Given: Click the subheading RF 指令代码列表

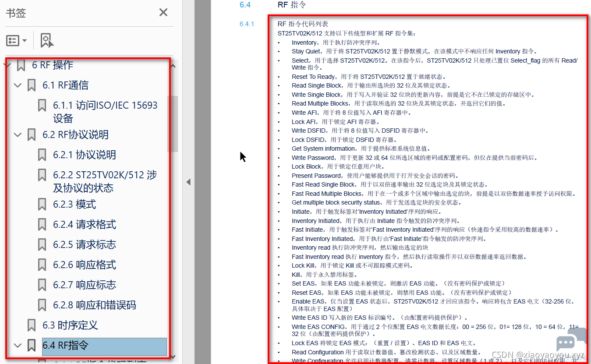Looking at the screenshot, I should point(303,24).
